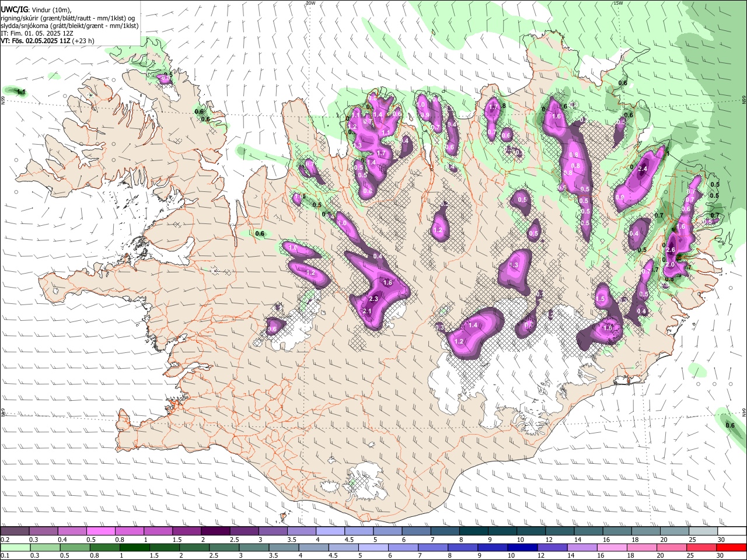This screenshot has width=747, height=560.
Task: Click the upper legend swatch labeled 0.2
Action: (15, 531)
